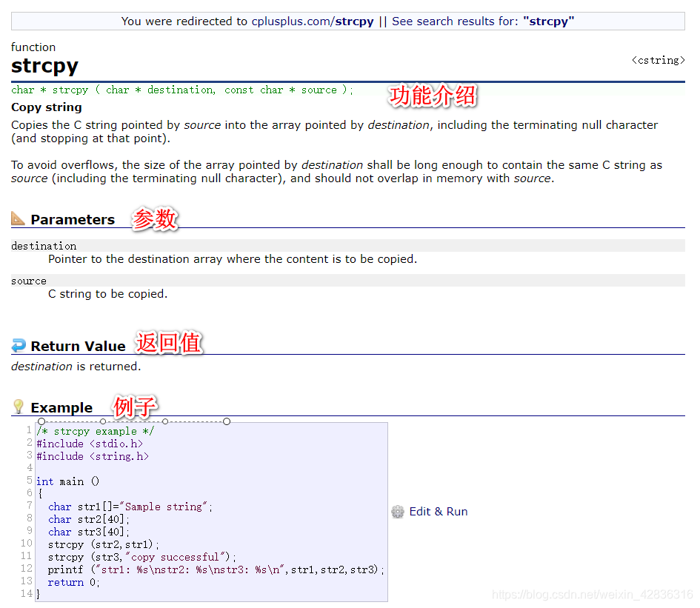Click the printf code line
The height and width of the screenshot is (608, 700).
point(216,569)
